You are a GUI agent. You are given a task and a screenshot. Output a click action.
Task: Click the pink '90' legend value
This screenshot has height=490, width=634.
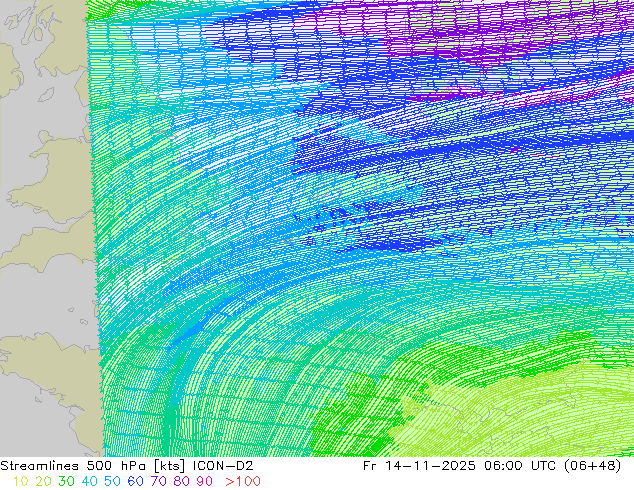205,481
